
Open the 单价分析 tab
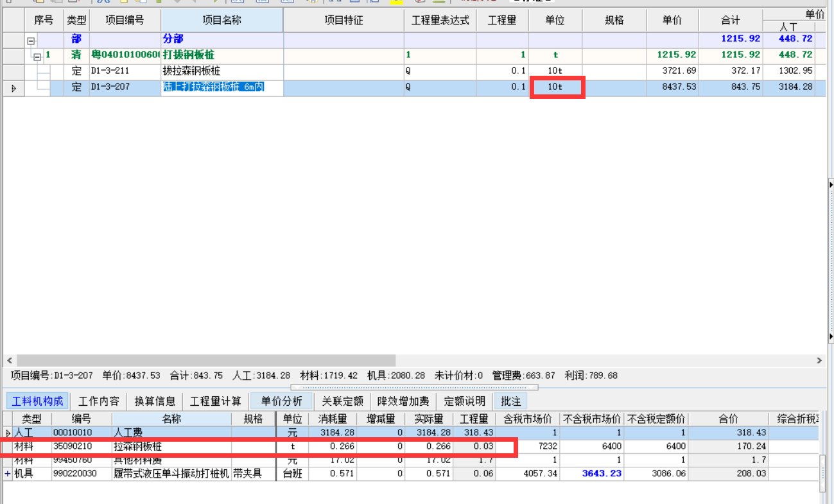point(281,401)
